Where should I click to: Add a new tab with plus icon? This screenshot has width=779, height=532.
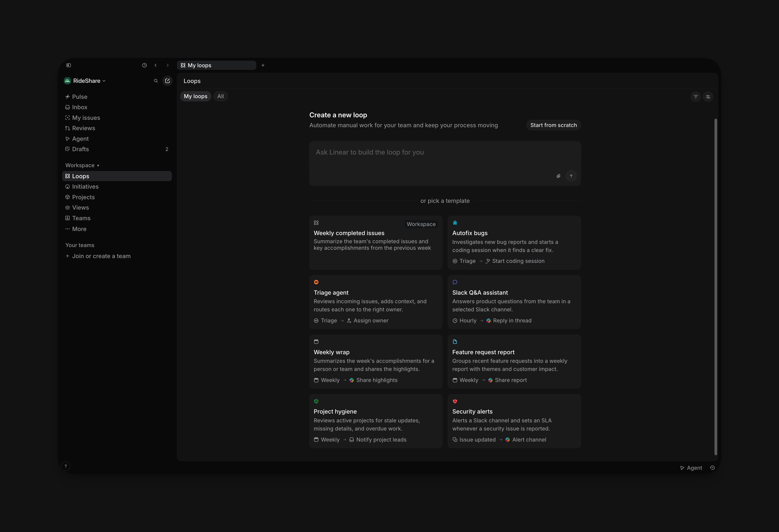(263, 65)
